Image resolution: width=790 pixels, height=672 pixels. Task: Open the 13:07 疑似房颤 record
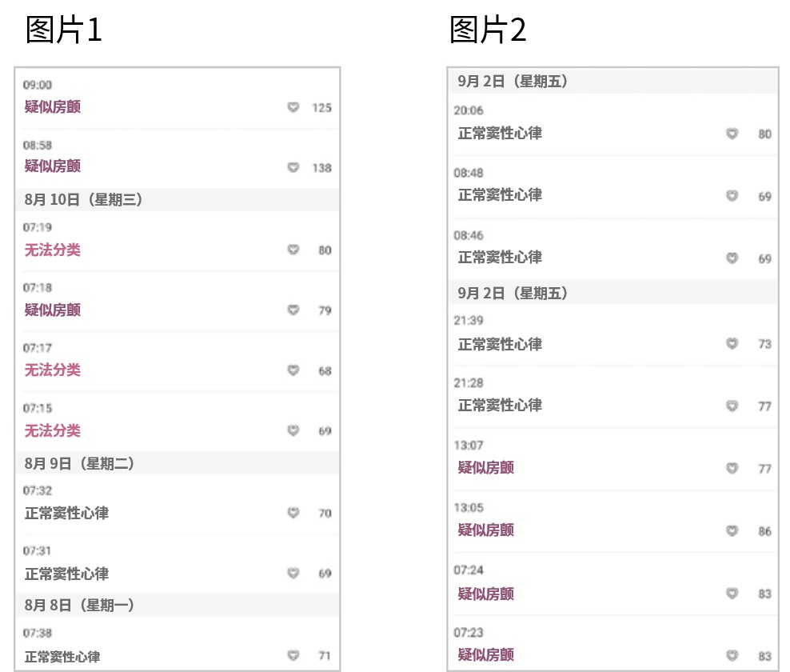[612, 459]
